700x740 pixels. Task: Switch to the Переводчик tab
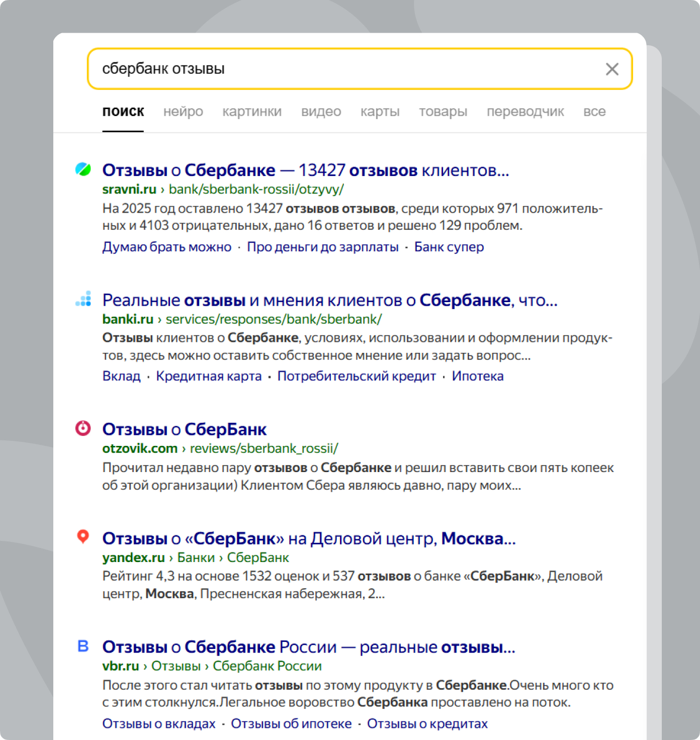click(x=525, y=112)
